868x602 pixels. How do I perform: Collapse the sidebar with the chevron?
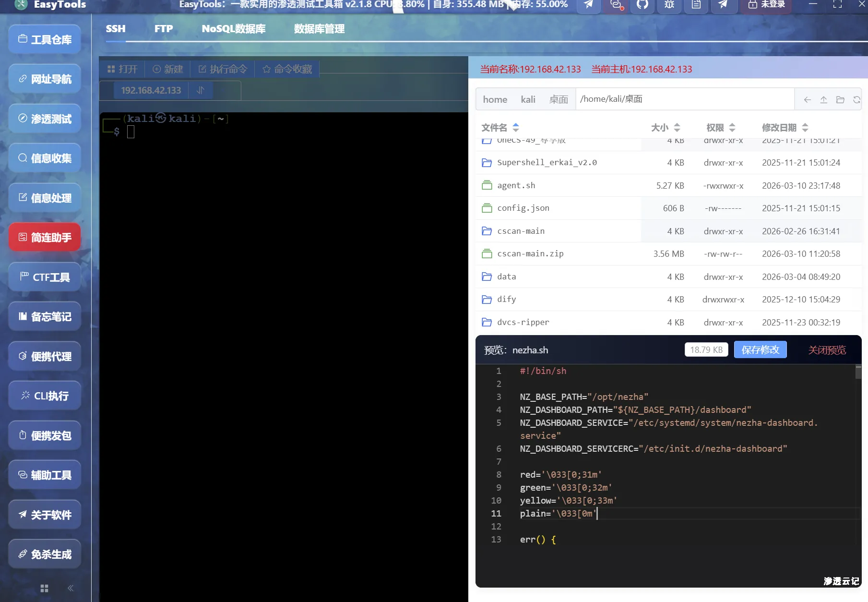(x=71, y=588)
